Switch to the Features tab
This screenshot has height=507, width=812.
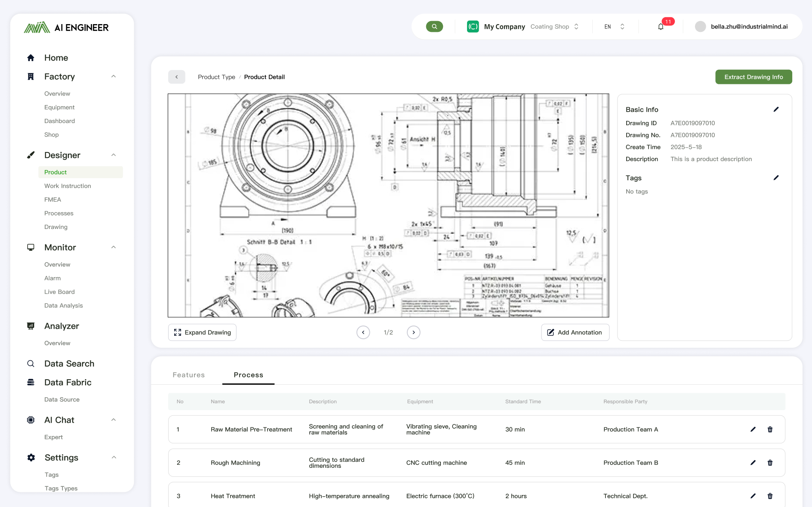(x=189, y=375)
